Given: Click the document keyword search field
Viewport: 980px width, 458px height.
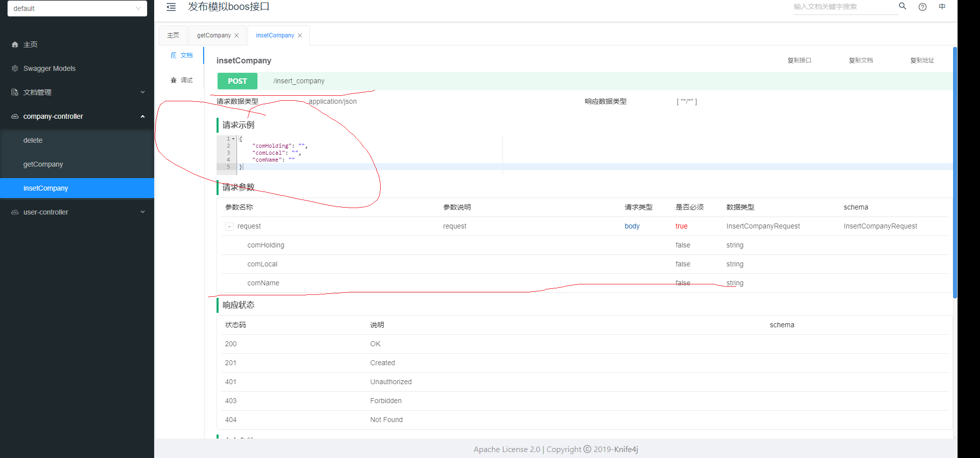Looking at the screenshot, I should (x=845, y=7).
